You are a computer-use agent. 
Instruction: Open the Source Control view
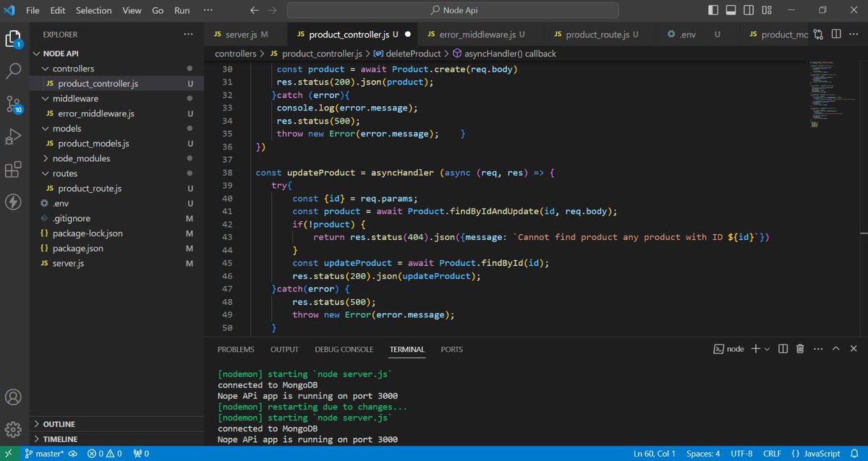point(14,103)
